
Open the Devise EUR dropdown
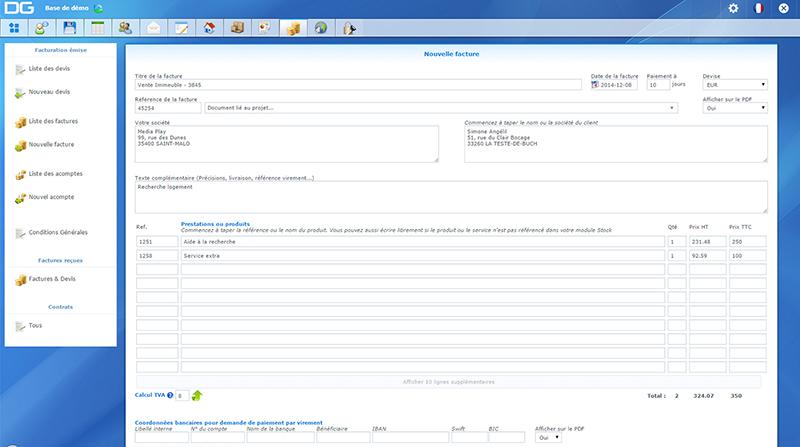(x=735, y=85)
